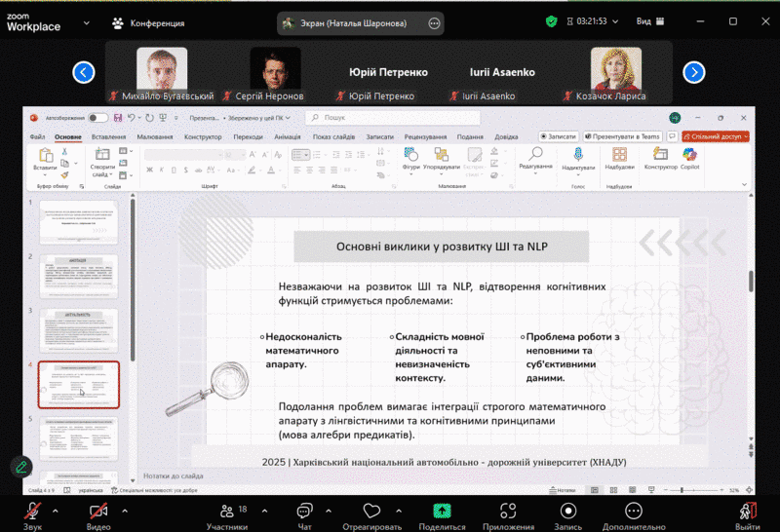Switch to the Вставлення ribbon tab

pos(108,137)
